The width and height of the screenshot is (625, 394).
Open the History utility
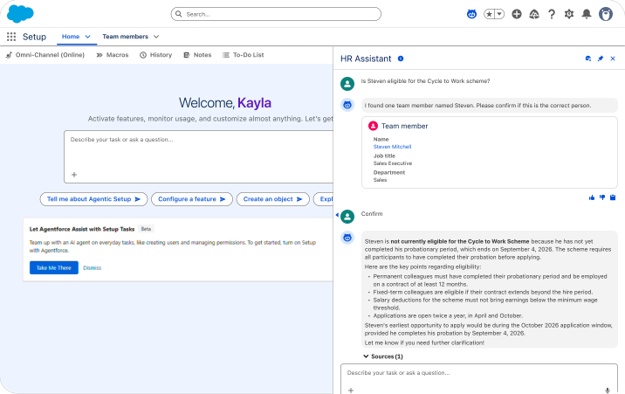coord(156,55)
